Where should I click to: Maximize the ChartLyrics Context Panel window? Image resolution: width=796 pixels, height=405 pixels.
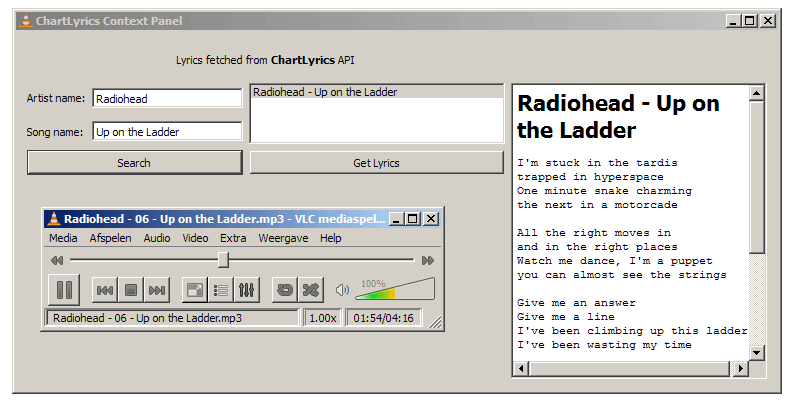(x=750, y=21)
